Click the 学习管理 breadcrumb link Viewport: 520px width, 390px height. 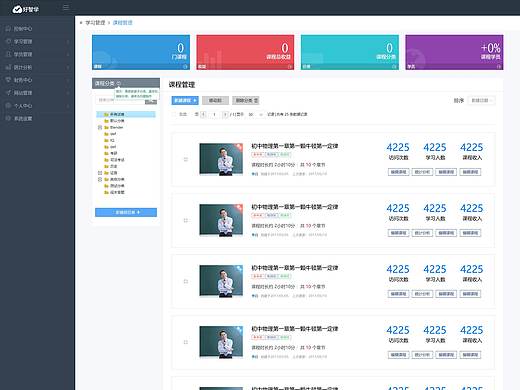point(95,23)
